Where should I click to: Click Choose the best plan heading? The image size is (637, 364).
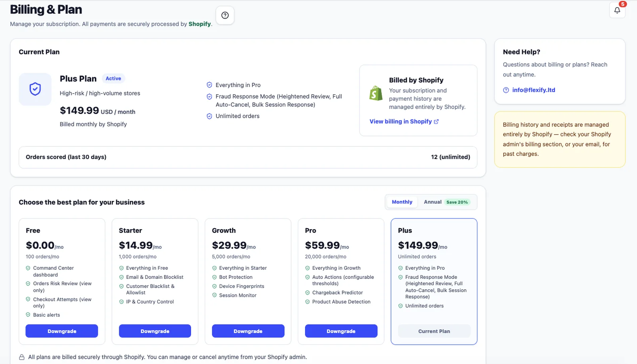[82, 202]
